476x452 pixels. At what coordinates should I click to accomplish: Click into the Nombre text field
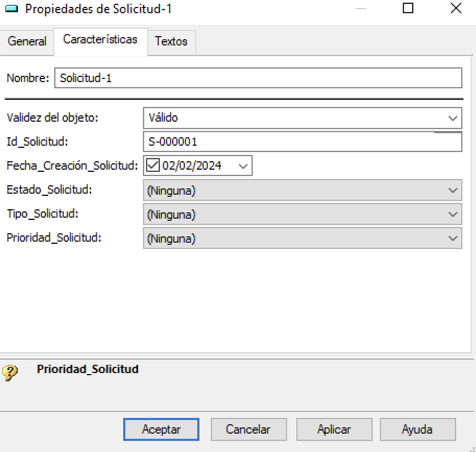[x=258, y=78]
